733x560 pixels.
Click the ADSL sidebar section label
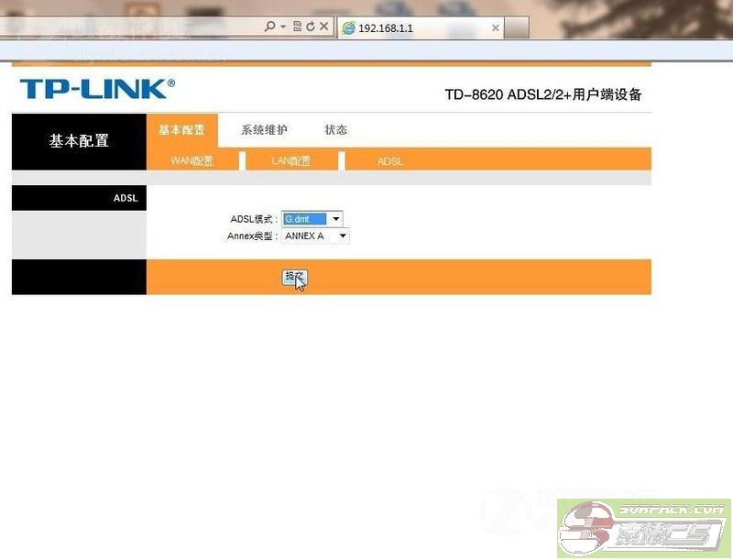click(x=126, y=198)
